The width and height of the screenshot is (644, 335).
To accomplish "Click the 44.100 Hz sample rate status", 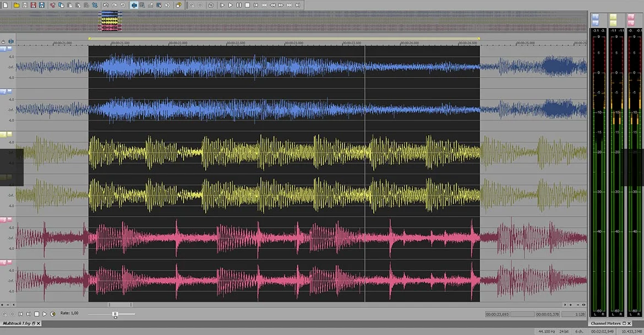I will (547, 331).
